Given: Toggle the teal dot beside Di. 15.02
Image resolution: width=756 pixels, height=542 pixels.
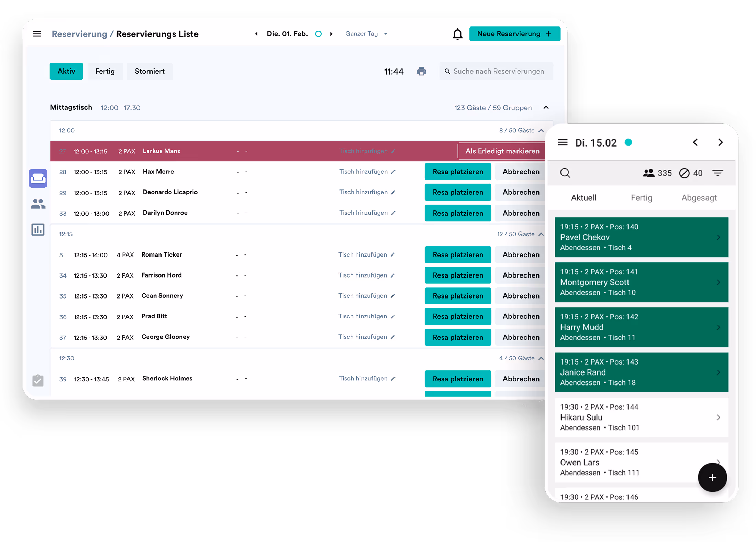Looking at the screenshot, I should (629, 142).
